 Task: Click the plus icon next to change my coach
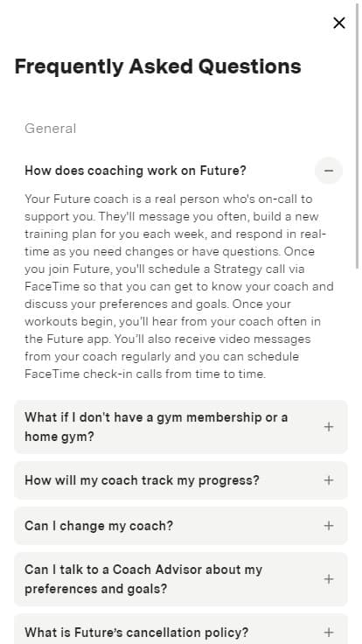pos(329,526)
